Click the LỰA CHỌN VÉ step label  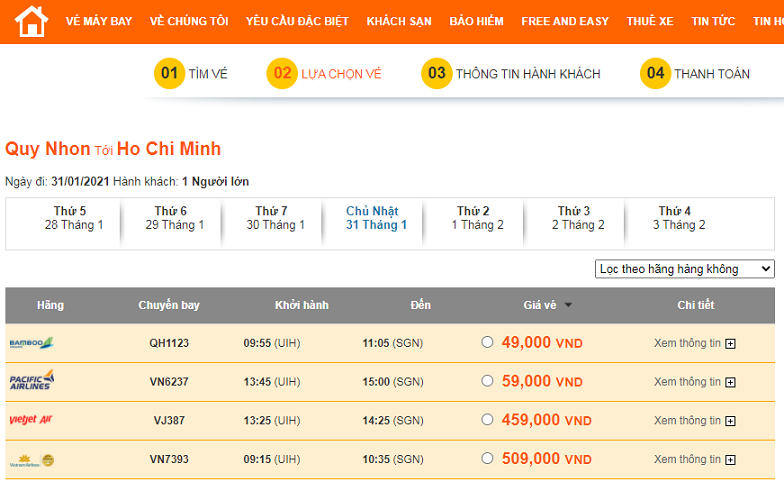(x=341, y=74)
